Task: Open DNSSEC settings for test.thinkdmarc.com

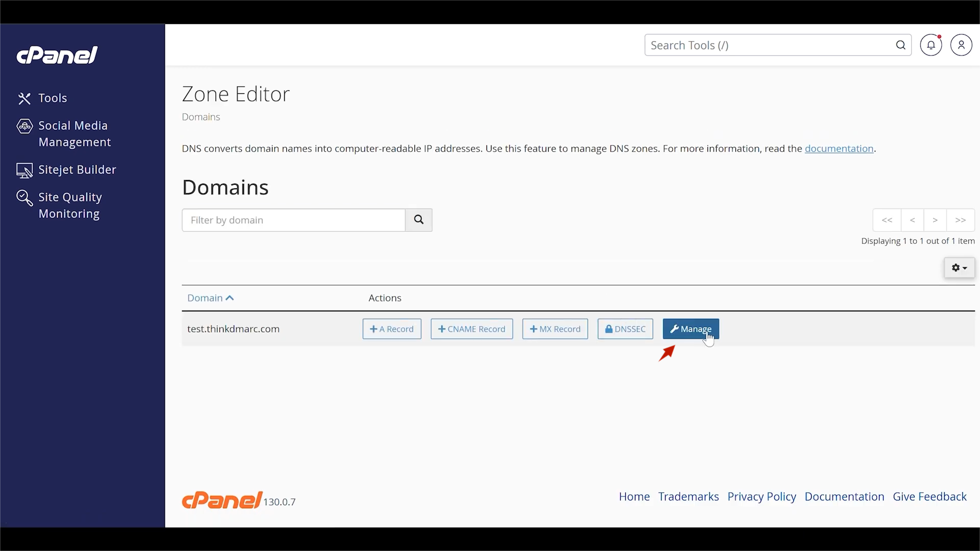Action: [x=625, y=329]
